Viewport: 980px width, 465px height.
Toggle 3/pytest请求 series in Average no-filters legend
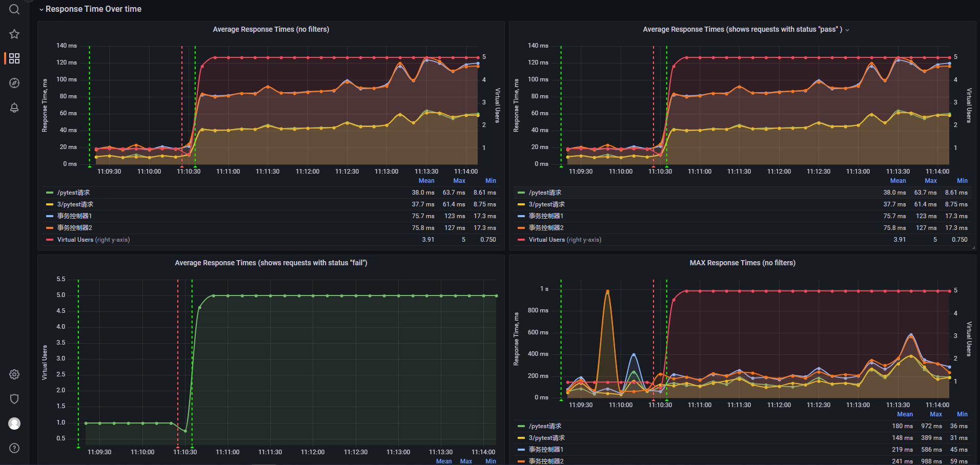pyautogui.click(x=75, y=204)
